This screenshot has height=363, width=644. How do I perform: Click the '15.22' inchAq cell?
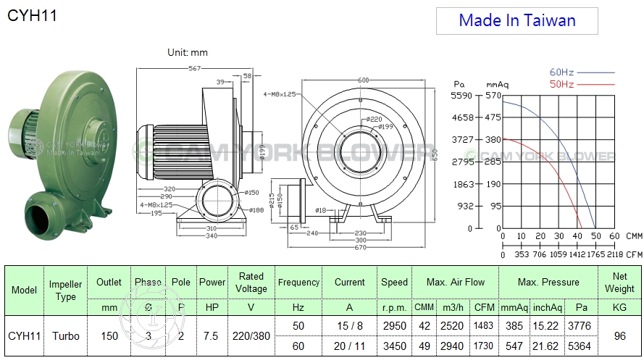(545, 326)
